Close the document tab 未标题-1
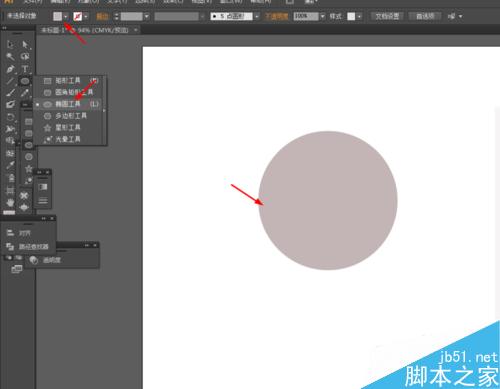The image size is (500, 389). (136, 30)
